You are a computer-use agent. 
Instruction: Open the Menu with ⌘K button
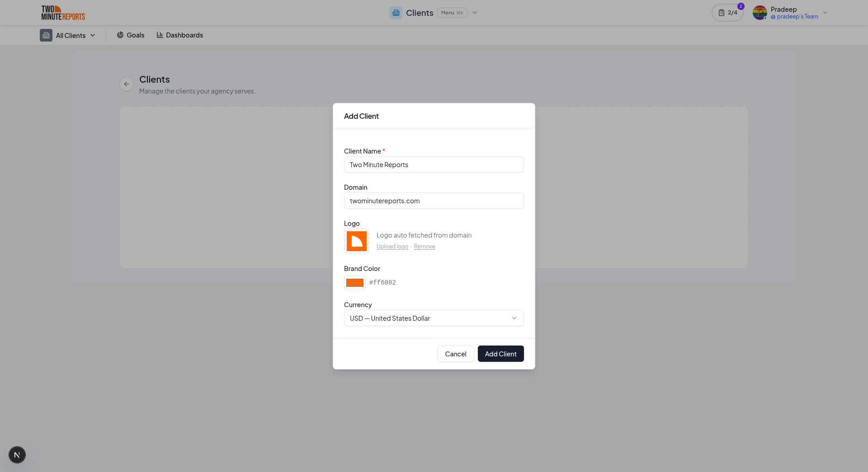(452, 13)
